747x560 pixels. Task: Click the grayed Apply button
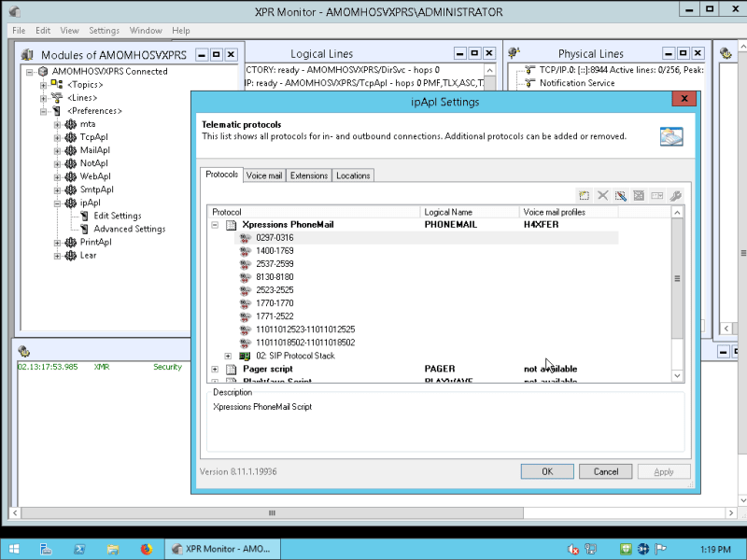click(x=664, y=471)
